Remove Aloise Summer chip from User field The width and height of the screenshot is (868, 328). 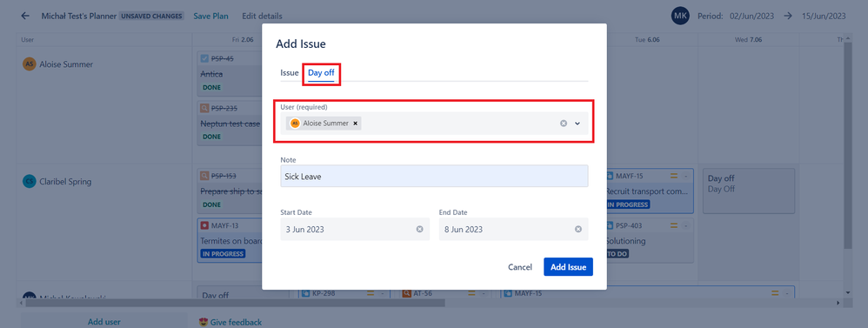pyautogui.click(x=356, y=124)
